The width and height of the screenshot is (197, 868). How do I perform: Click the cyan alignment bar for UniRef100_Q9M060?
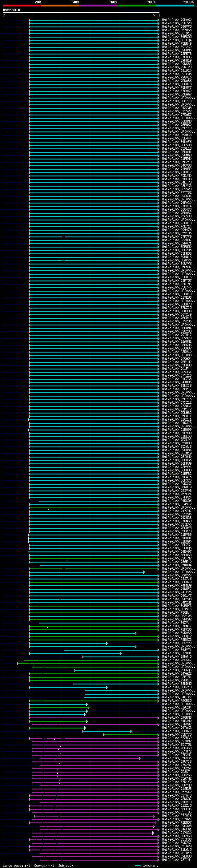point(94,20)
